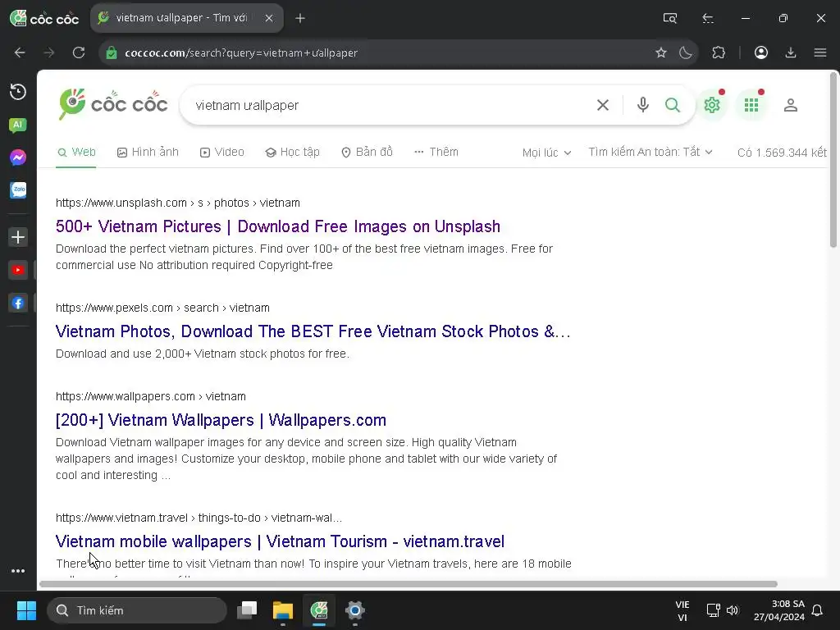Open Settings gear on the taskbar
This screenshot has height=630, width=840.
pos(354,610)
